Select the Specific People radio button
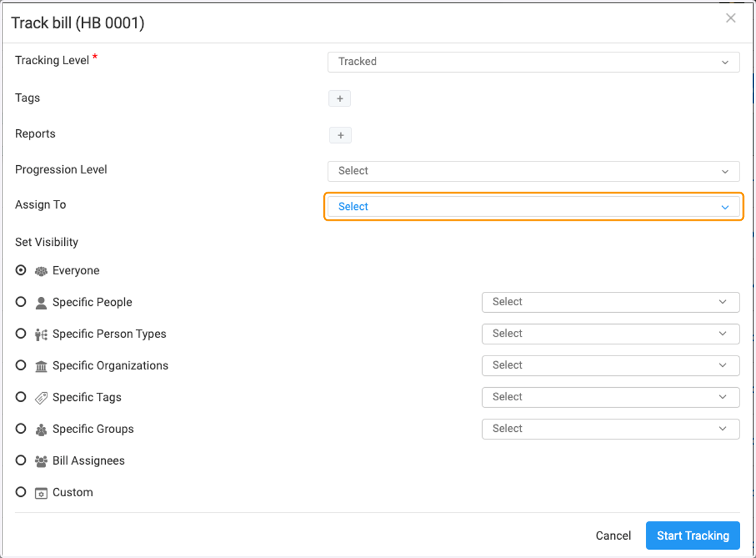The height and width of the screenshot is (558, 756). point(21,301)
